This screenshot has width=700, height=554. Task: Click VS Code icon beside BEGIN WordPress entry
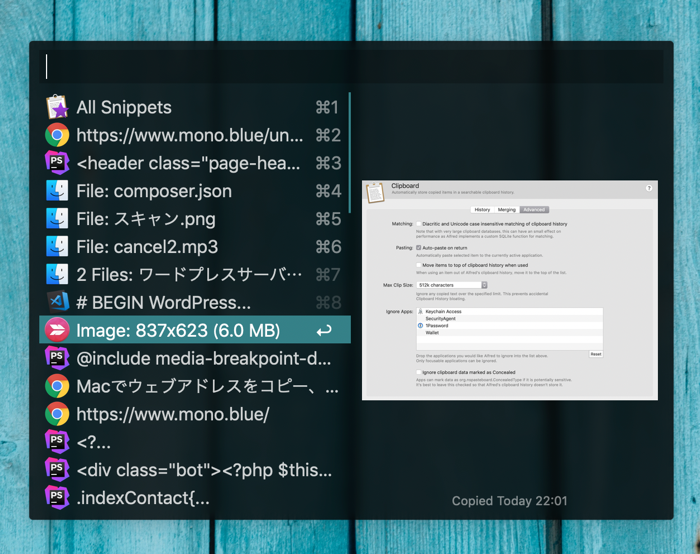[56, 302]
